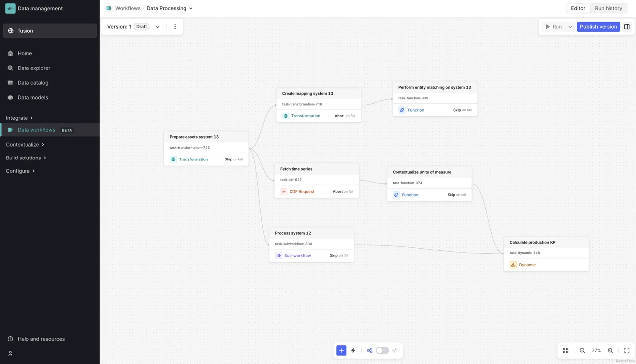Expand the Configure section

coord(20,171)
